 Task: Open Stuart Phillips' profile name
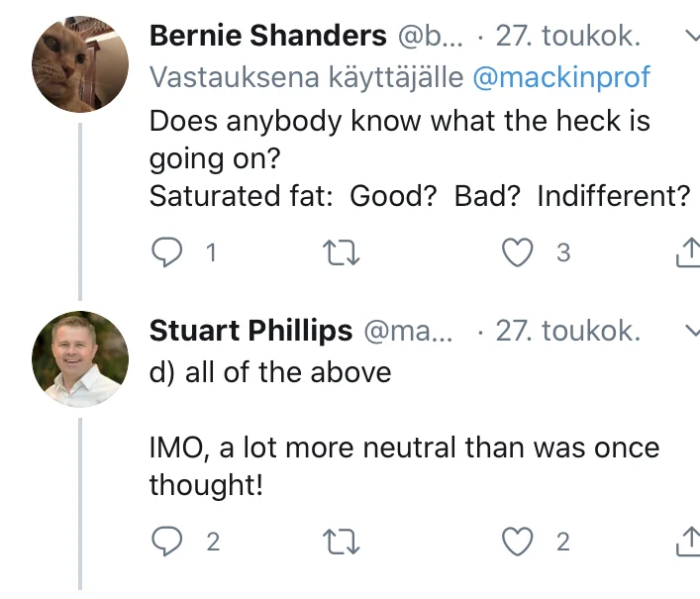click(x=250, y=331)
